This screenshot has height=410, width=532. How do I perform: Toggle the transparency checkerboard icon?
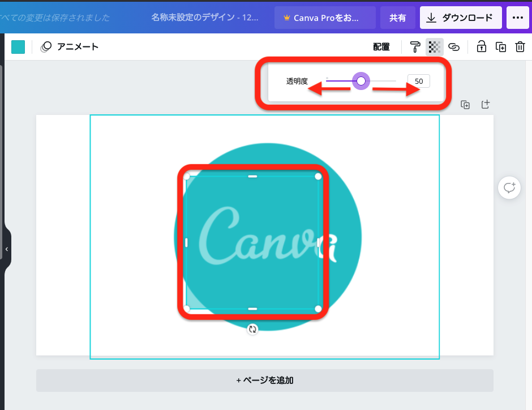point(434,47)
